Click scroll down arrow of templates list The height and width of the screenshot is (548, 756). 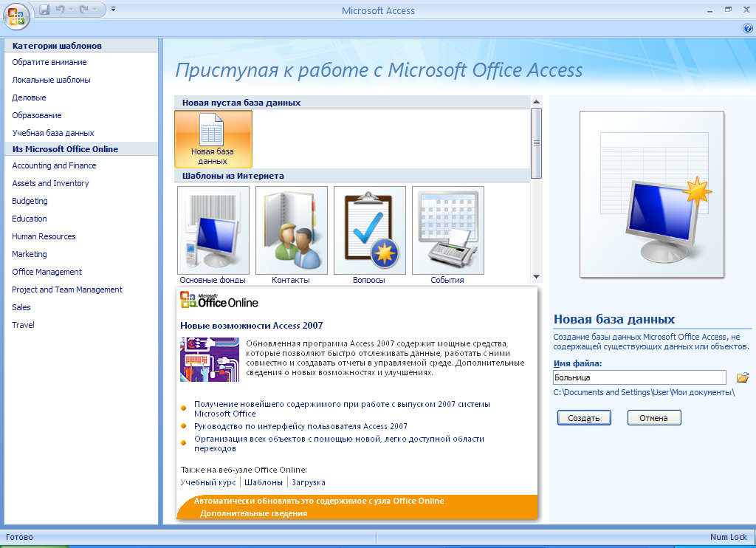point(536,277)
